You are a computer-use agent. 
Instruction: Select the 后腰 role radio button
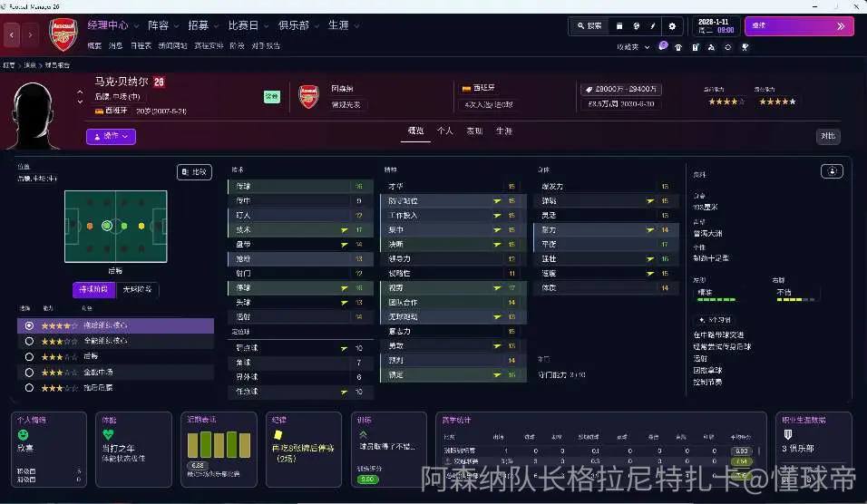[29, 357]
